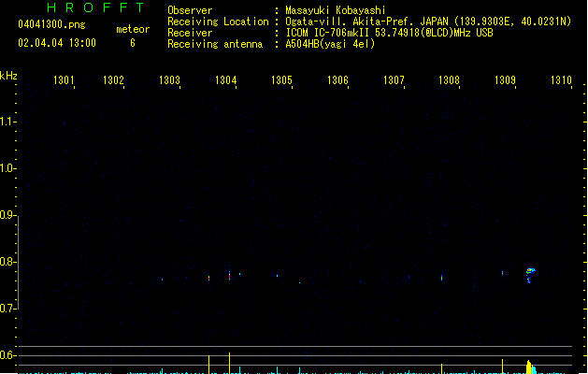
Task: Click the large meteor echo blob after 1309
Action: click(530, 274)
